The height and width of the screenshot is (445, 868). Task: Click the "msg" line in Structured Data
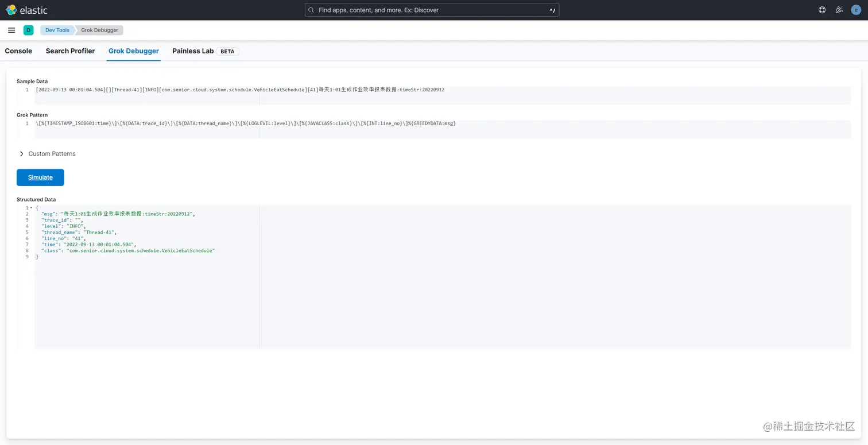tap(118, 214)
